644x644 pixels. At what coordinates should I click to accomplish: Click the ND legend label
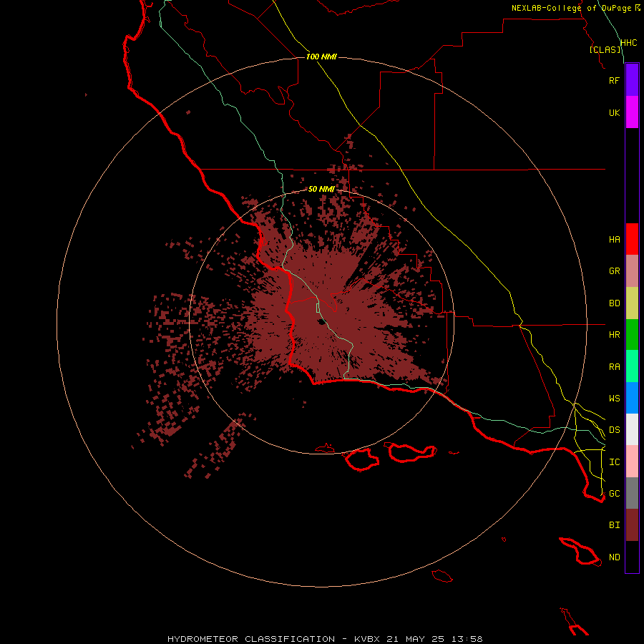614,557
